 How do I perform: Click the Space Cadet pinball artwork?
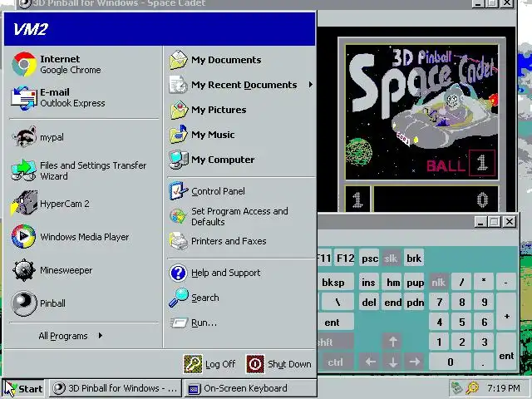(421, 112)
